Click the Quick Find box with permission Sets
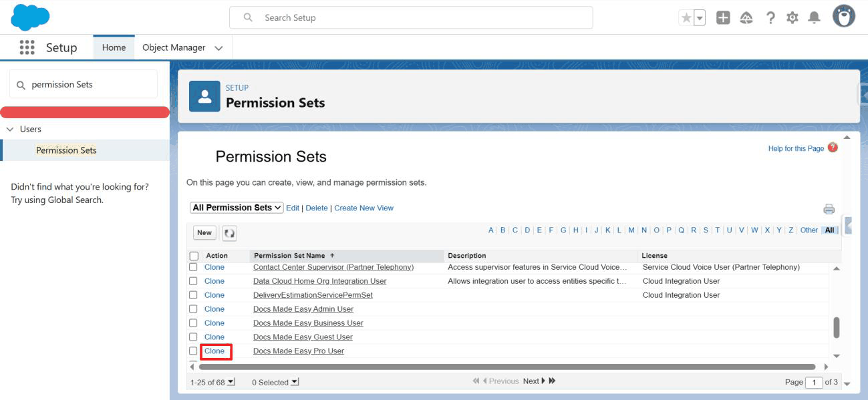 pos(84,84)
